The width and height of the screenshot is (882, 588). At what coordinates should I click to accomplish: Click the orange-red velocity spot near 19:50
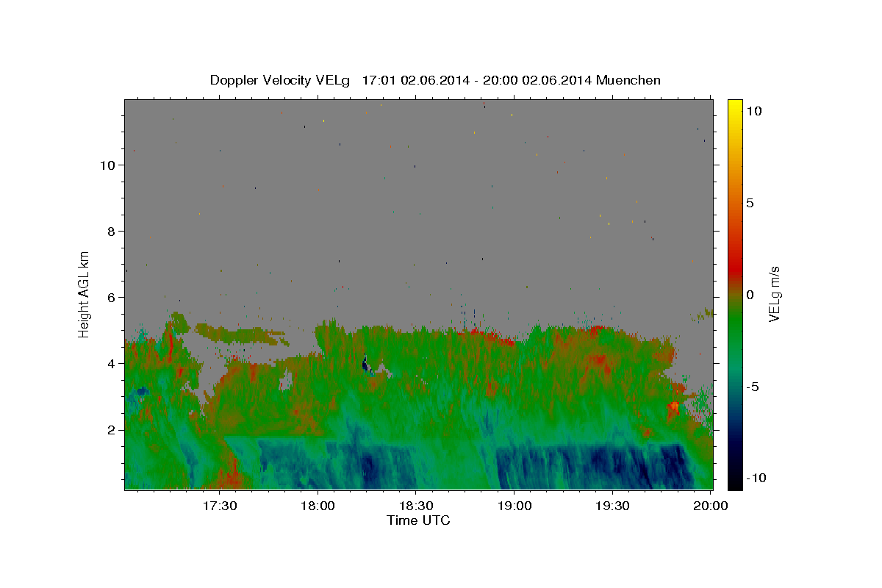[x=674, y=406]
